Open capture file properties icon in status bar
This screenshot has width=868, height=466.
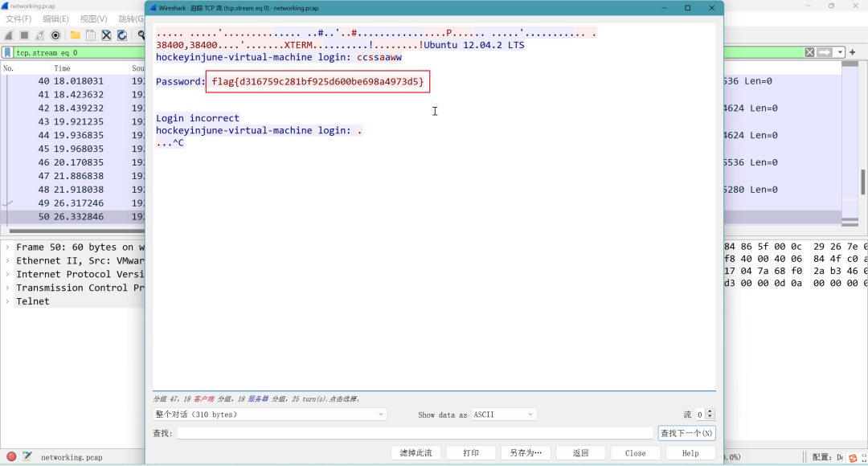click(x=27, y=456)
